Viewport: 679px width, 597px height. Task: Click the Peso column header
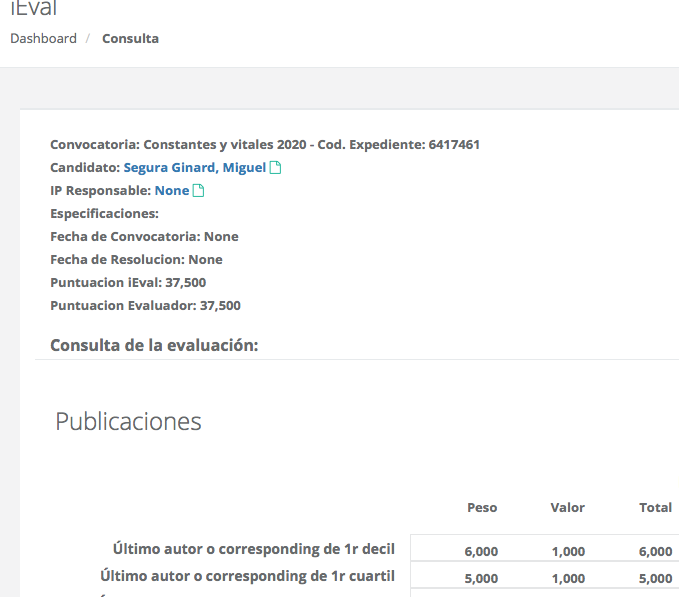pyautogui.click(x=482, y=508)
